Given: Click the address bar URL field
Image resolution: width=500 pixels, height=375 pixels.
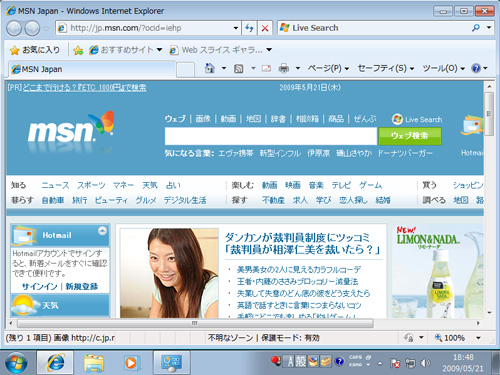Looking at the screenshot, I should (x=148, y=28).
